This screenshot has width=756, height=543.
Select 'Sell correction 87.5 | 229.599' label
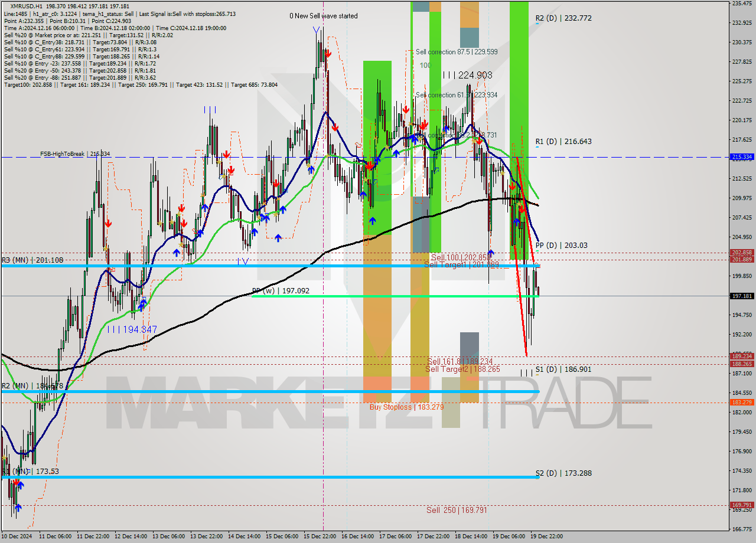click(x=457, y=52)
